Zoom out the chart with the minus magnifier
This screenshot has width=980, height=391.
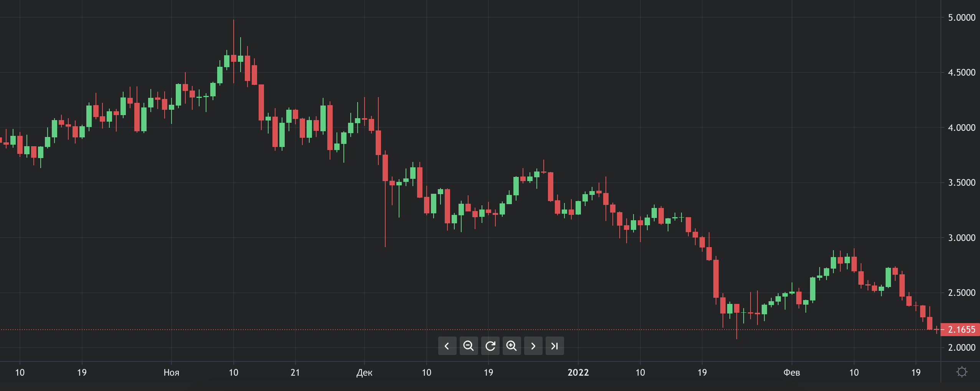click(469, 346)
